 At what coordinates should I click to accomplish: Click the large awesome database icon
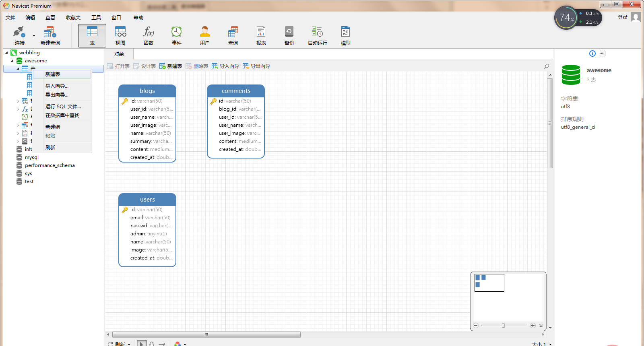click(571, 75)
